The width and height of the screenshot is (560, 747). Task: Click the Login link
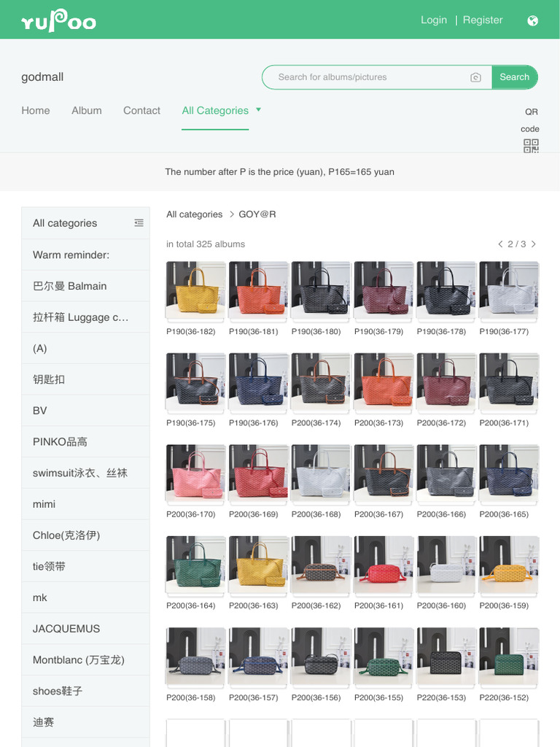coord(434,20)
